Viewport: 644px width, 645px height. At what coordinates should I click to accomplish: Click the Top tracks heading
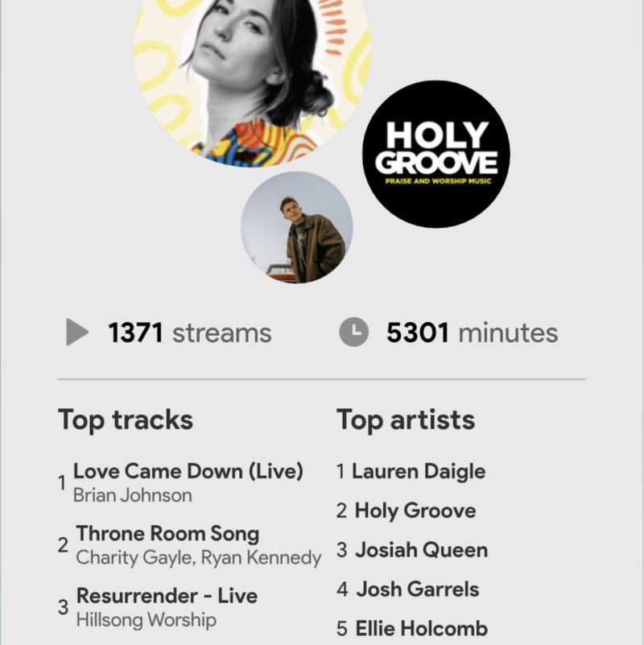tap(126, 420)
